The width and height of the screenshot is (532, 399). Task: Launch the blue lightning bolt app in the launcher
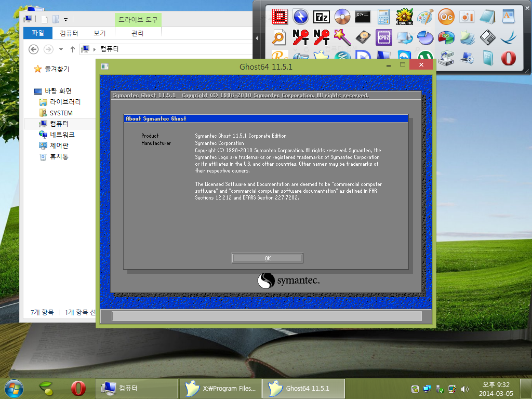pos(301,17)
